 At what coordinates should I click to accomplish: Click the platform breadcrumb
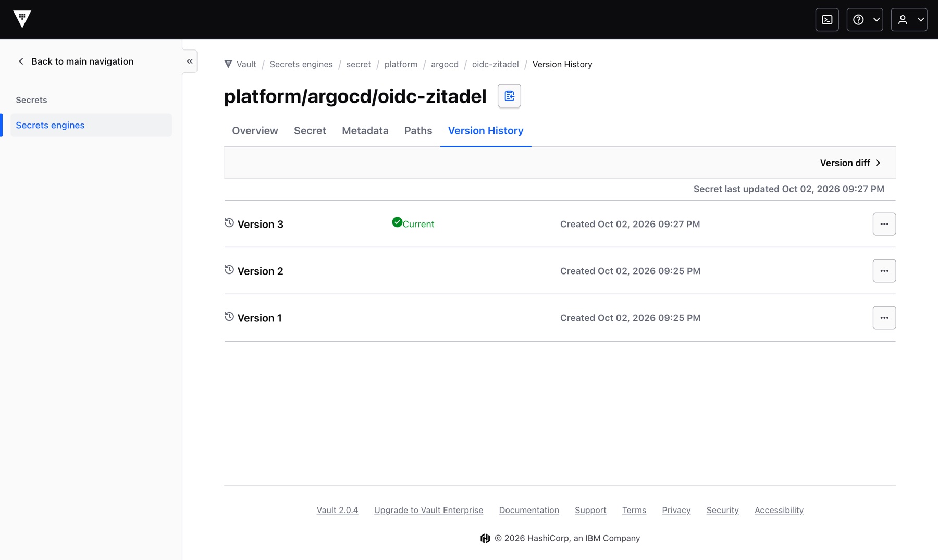pyautogui.click(x=401, y=64)
